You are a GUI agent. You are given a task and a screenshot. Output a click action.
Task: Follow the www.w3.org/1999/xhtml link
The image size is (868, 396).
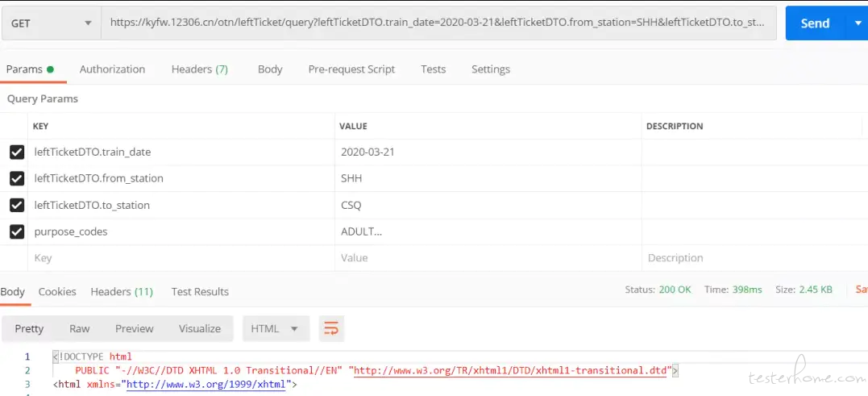click(x=206, y=384)
